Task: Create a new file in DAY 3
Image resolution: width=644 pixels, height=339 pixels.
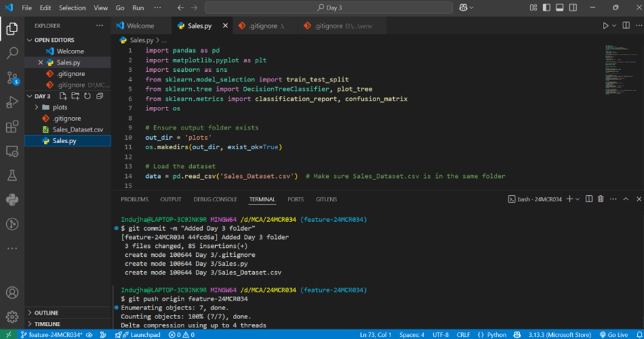Action: point(63,96)
